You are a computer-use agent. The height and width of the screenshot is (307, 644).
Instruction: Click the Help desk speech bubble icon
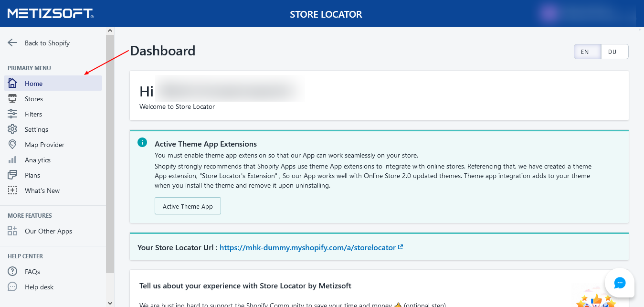(12, 287)
